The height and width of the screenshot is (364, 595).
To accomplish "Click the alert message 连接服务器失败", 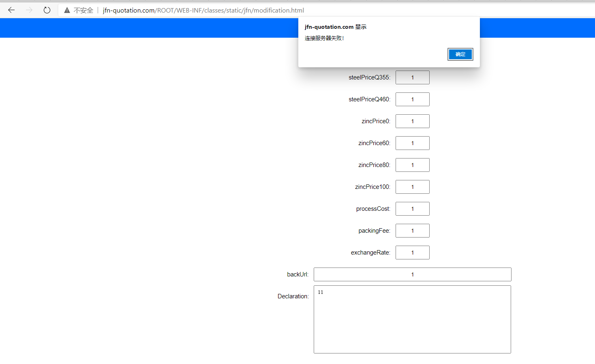I will [324, 39].
